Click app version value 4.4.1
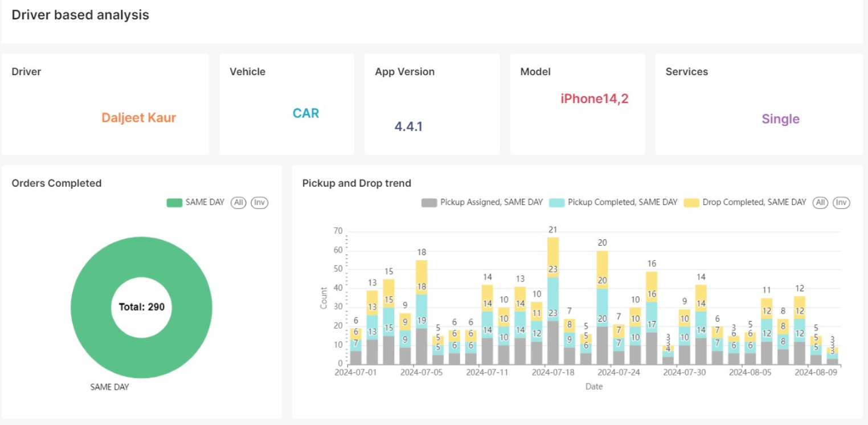Image resolution: width=868 pixels, height=425 pixels. coord(408,126)
